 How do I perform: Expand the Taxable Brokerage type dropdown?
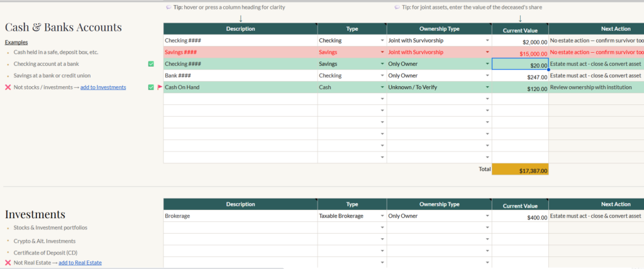pyautogui.click(x=382, y=216)
